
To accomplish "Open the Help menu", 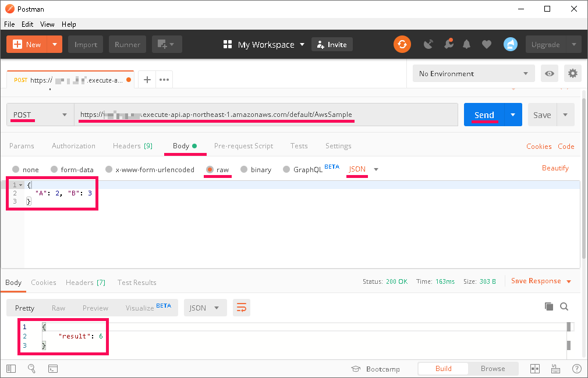I will (x=69, y=24).
